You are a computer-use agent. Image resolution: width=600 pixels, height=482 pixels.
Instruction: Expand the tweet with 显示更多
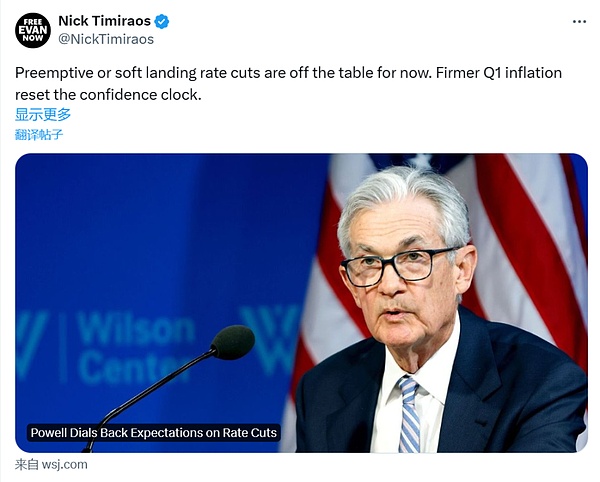[43, 114]
